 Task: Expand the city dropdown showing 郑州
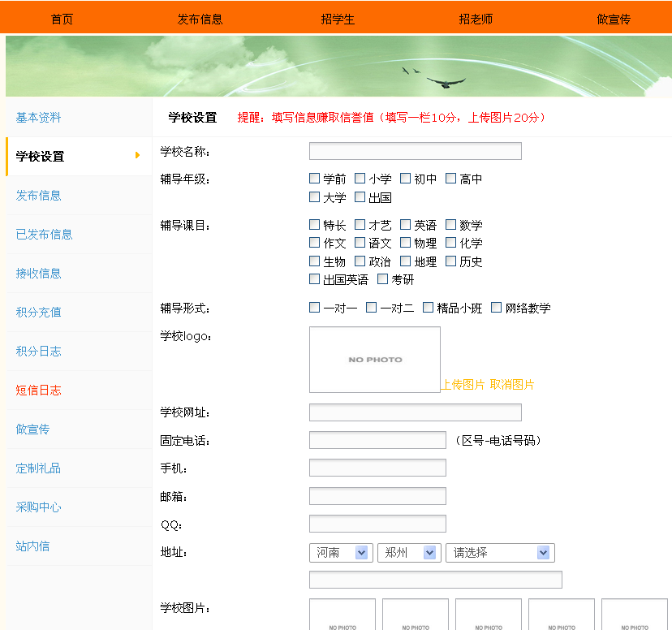click(x=409, y=553)
